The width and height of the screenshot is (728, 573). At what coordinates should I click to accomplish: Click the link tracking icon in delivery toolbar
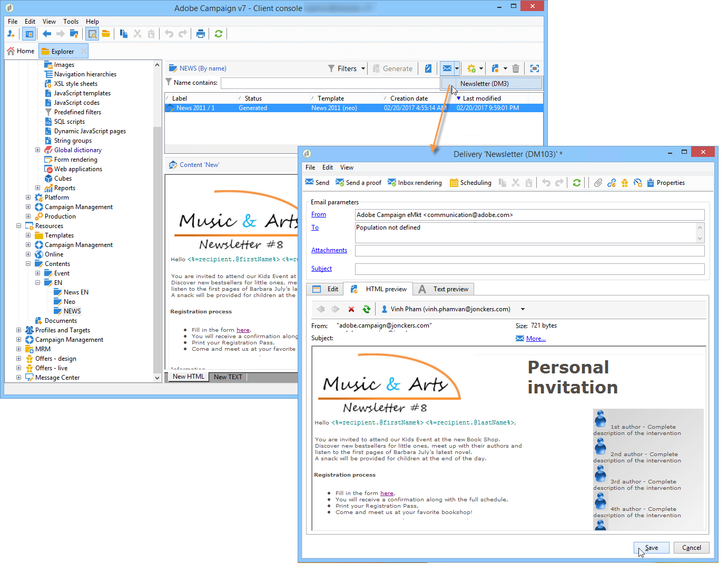pyautogui.click(x=612, y=183)
